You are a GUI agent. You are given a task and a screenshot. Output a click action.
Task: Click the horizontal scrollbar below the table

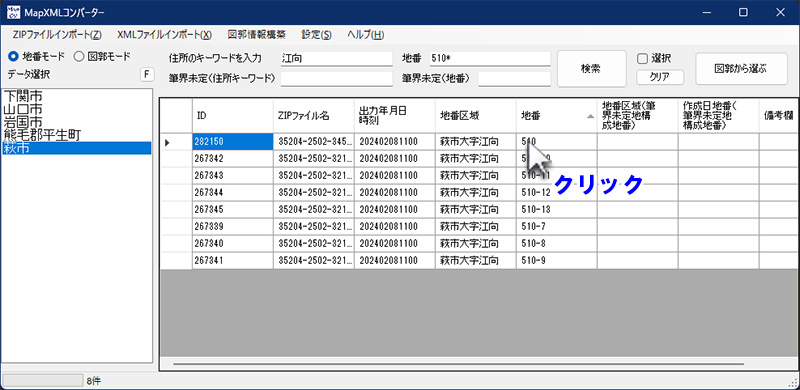coord(458,364)
